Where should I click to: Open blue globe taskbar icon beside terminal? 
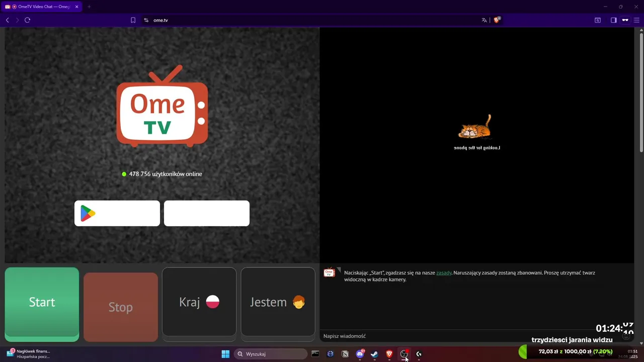coord(330,354)
